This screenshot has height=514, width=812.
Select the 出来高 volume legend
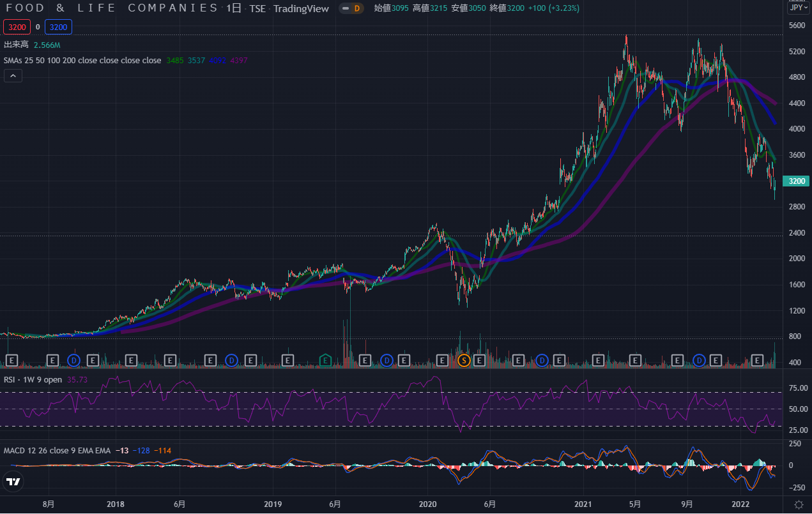tap(17, 45)
